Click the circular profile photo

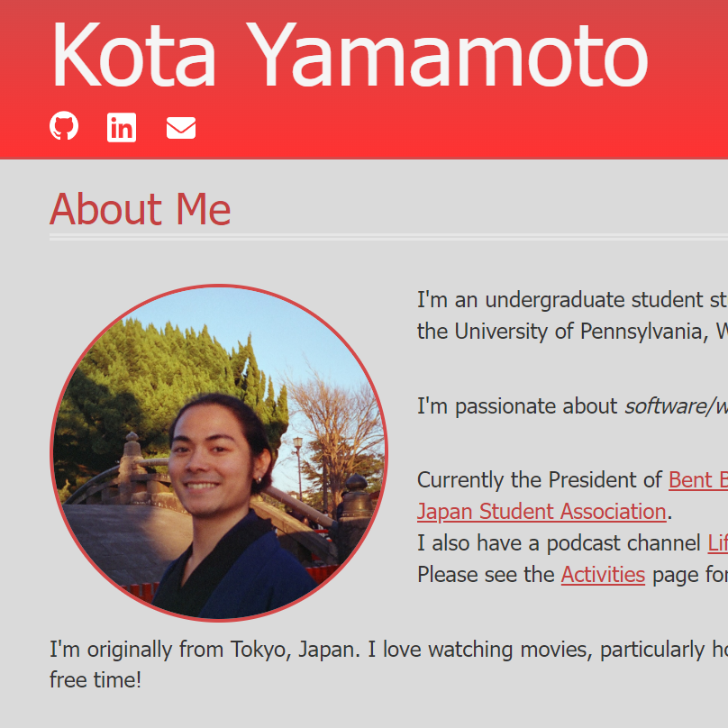click(x=222, y=451)
